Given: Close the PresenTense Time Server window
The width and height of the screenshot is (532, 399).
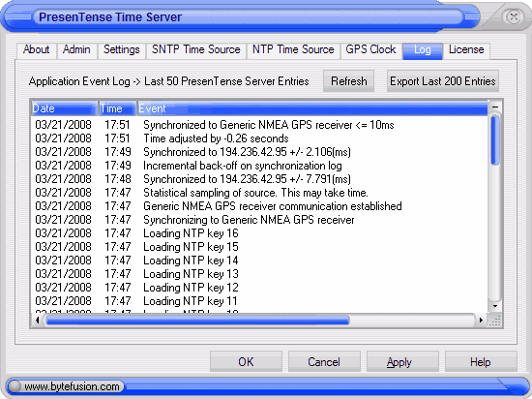Looking at the screenshot, I should [x=513, y=16].
